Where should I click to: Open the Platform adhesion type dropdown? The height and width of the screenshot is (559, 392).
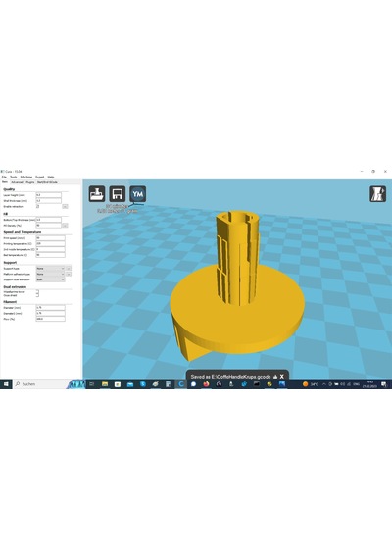point(50,274)
